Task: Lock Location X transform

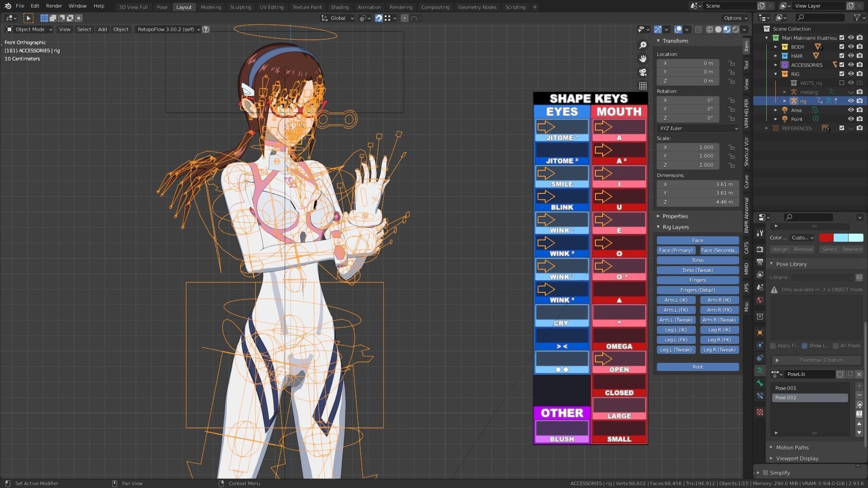Action: click(x=731, y=63)
